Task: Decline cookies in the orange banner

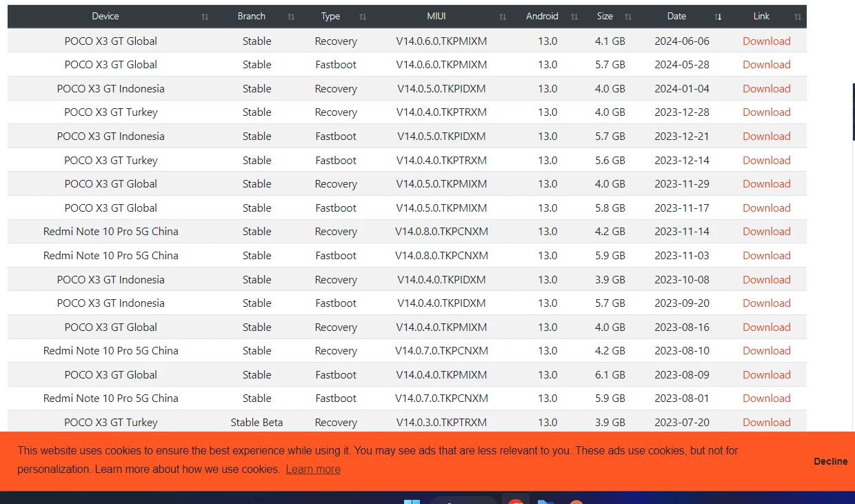Action: [x=830, y=461]
